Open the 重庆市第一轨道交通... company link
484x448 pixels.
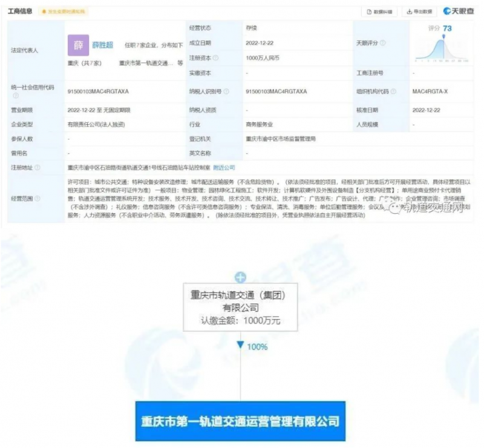[x=146, y=63]
